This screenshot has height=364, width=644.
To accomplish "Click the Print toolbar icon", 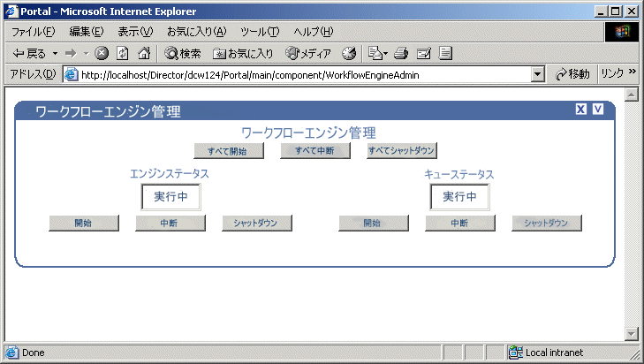I will tap(401, 53).
